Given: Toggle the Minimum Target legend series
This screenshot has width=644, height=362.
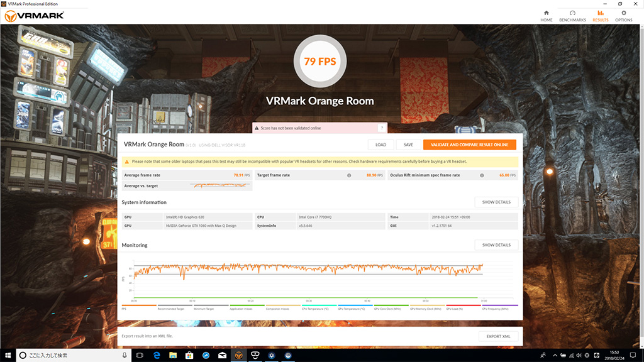Looking at the screenshot, I should click(211, 307).
